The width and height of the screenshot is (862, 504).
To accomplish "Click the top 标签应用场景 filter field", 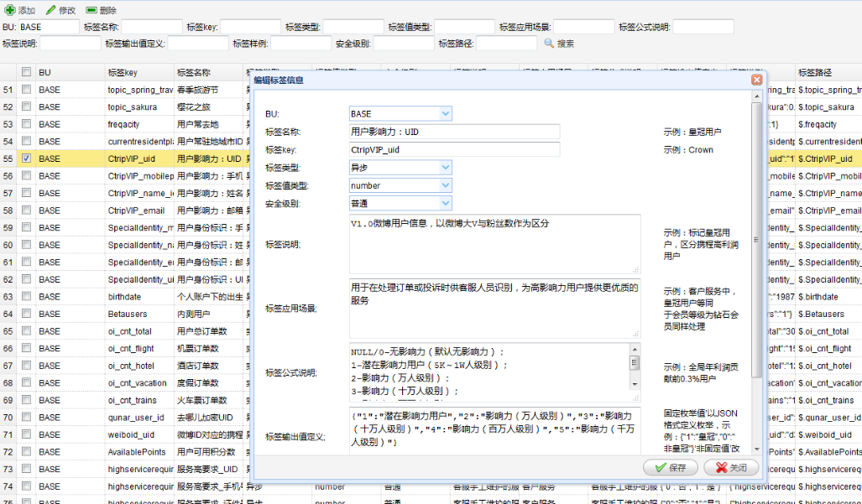I will pos(584,27).
